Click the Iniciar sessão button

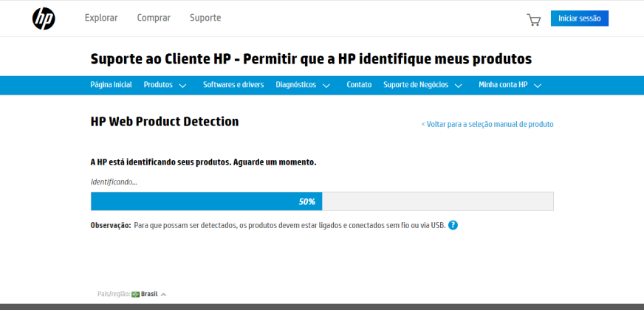580,18
